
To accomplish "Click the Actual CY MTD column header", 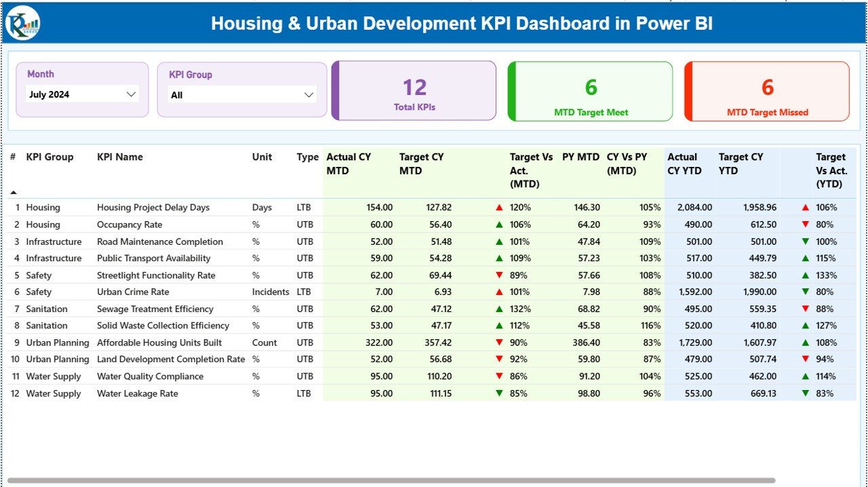I will tap(348, 163).
